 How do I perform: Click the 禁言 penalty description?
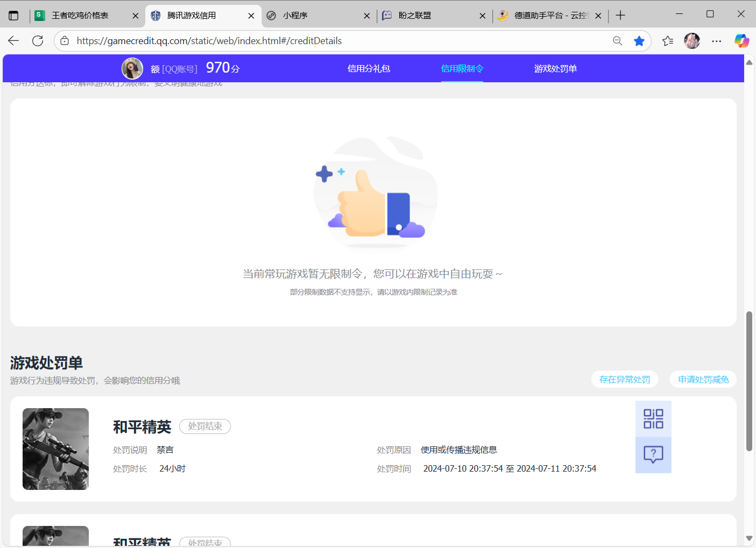[x=165, y=450]
